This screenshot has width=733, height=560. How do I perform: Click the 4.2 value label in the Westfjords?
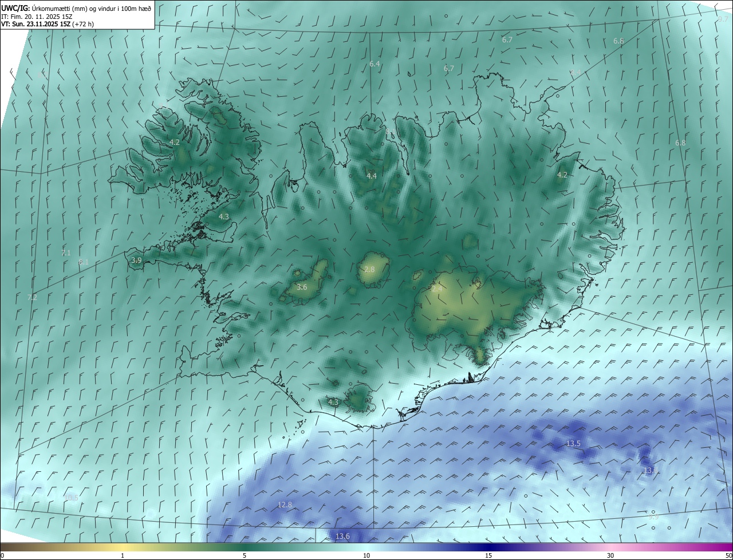point(175,142)
